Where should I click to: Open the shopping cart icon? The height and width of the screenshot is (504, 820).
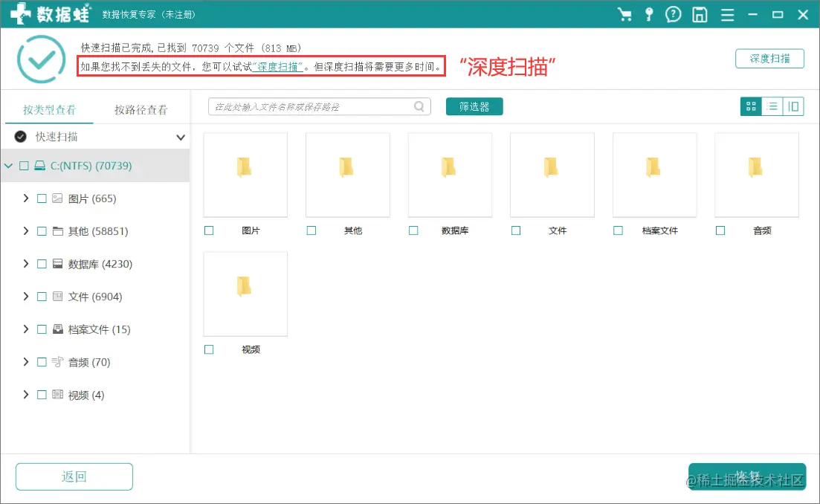pos(624,14)
